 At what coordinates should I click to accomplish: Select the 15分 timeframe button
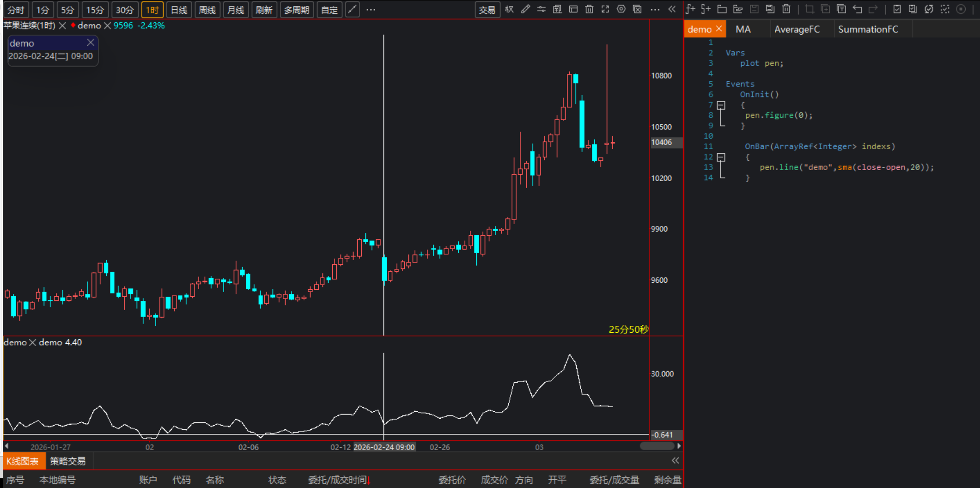95,10
